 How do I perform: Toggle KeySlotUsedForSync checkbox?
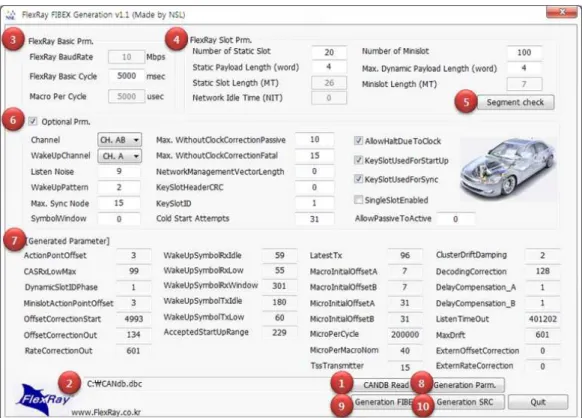[358, 179]
